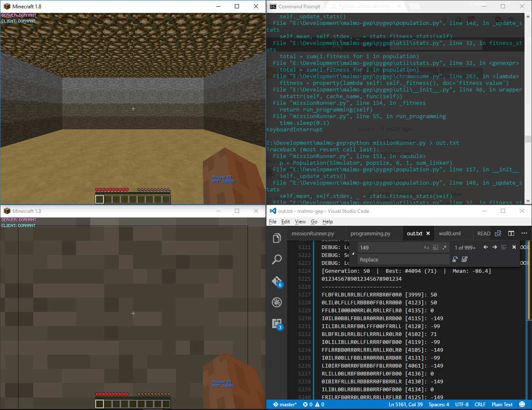This screenshot has width=532, height=410.
Task: Open the View menu in VS Code
Action: [x=300, y=222]
